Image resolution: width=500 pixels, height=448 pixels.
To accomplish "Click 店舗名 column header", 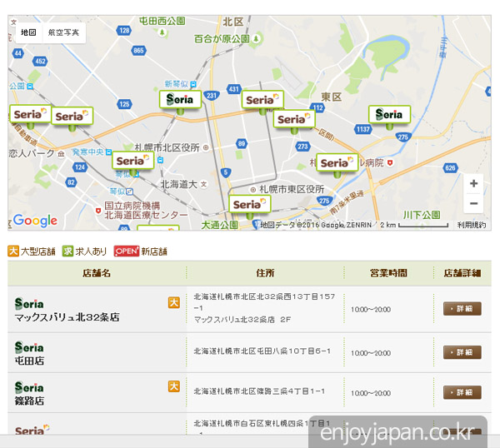I will tap(97, 273).
